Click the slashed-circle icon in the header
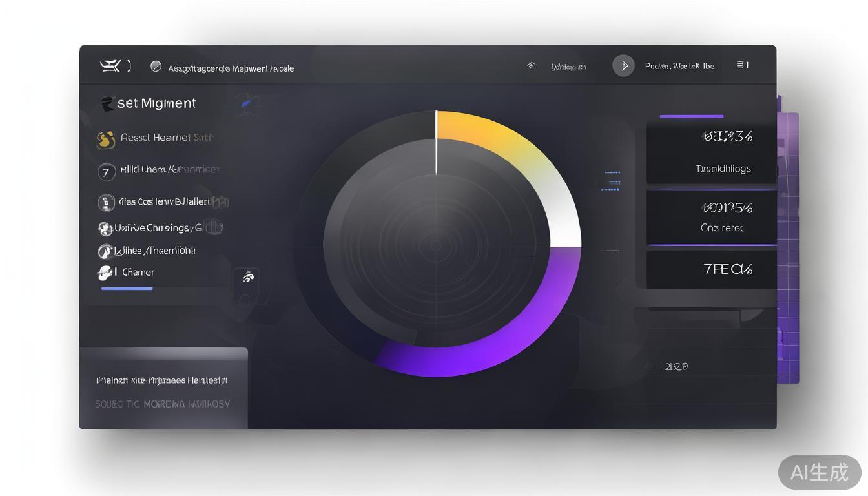 coord(156,67)
